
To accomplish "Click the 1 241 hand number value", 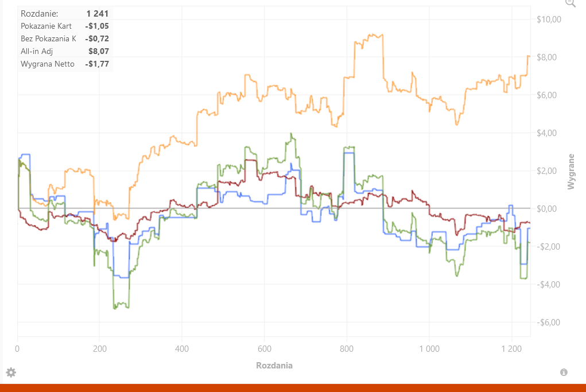I will tap(98, 14).
